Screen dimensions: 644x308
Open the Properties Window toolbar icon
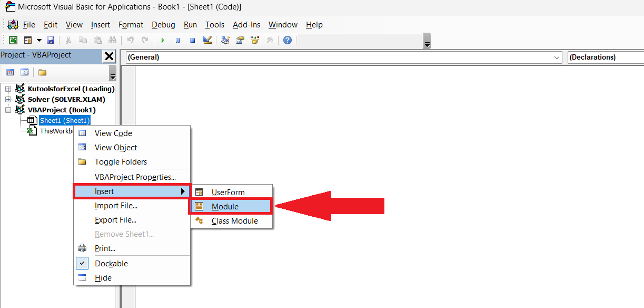click(x=240, y=40)
